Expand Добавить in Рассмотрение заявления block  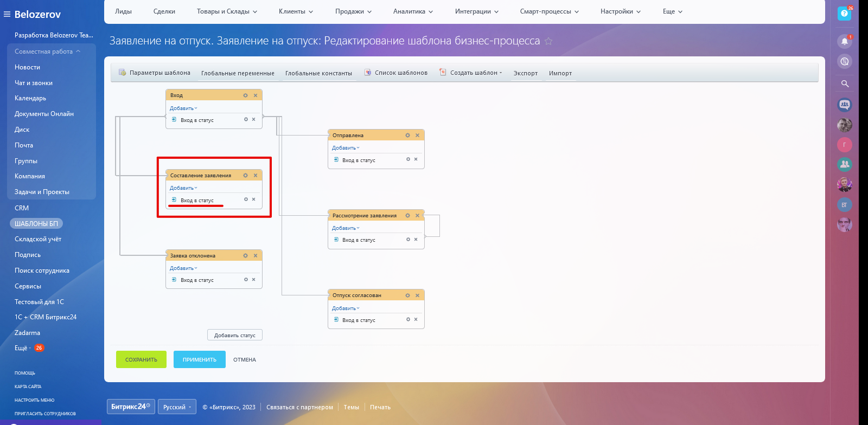(346, 228)
